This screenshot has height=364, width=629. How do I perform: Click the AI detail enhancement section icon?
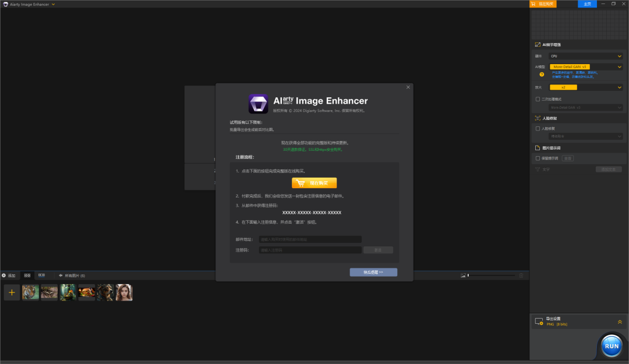pyautogui.click(x=538, y=44)
